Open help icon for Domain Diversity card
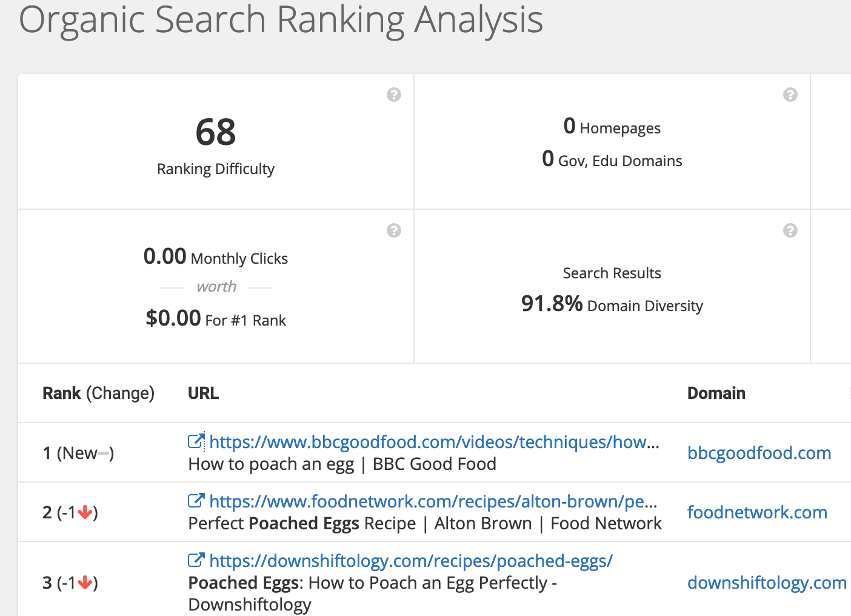851x616 pixels. point(790,230)
